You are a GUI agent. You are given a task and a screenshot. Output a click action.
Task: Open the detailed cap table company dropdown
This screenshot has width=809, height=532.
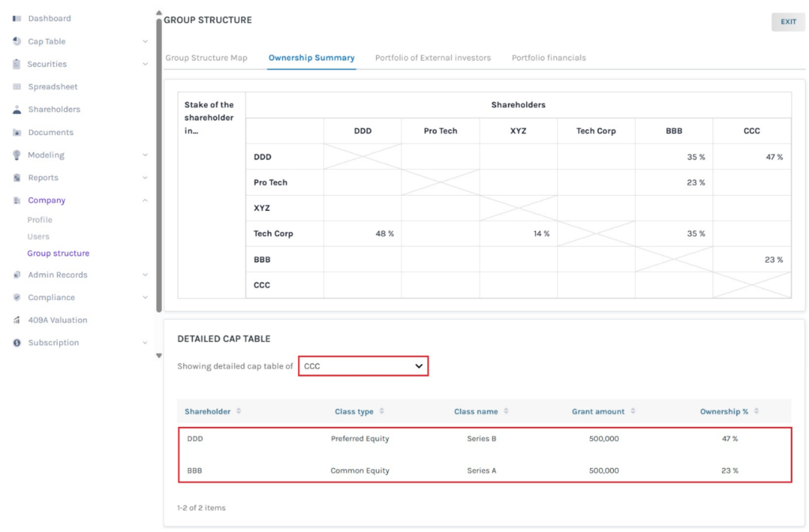coord(363,366)
